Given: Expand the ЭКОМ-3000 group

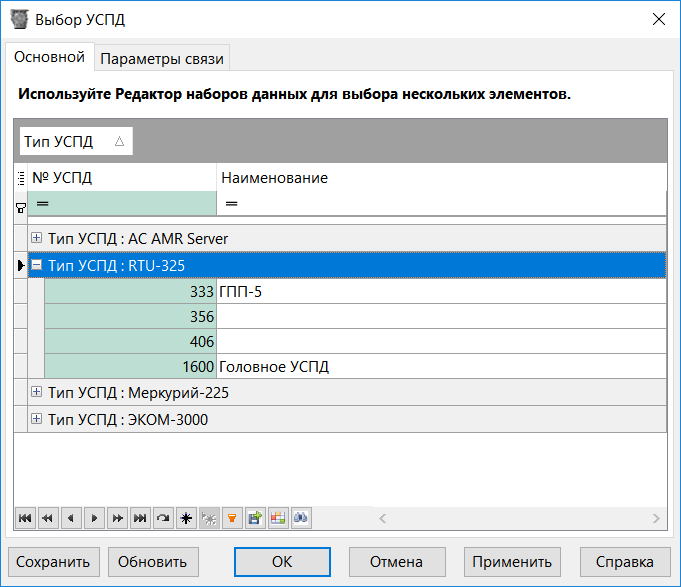Looking at the screenshot, I should tap(37, 420).
